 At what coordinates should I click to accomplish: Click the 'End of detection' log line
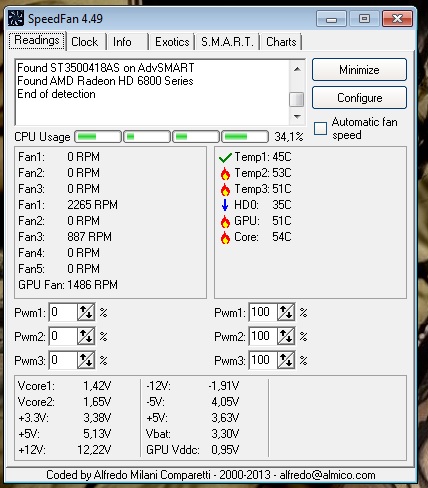coord(56,94)
